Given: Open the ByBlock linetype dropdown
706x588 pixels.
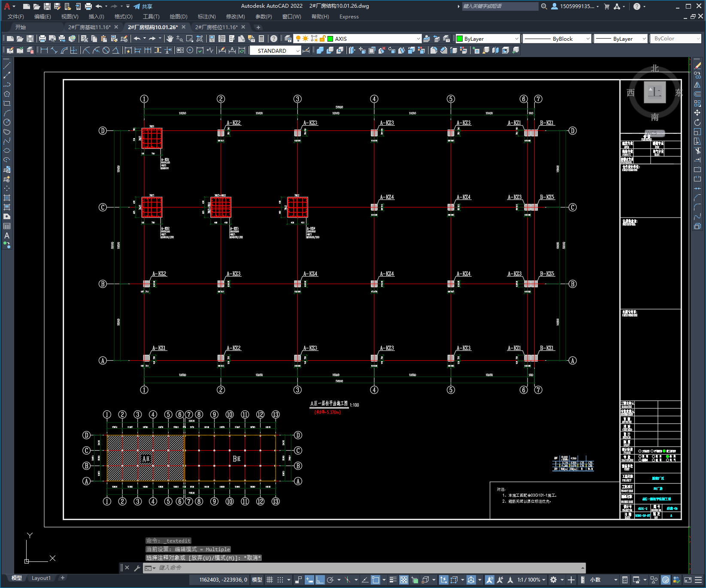Looking at the screenshot, I should pyautogui.click(x=588, y=39).
